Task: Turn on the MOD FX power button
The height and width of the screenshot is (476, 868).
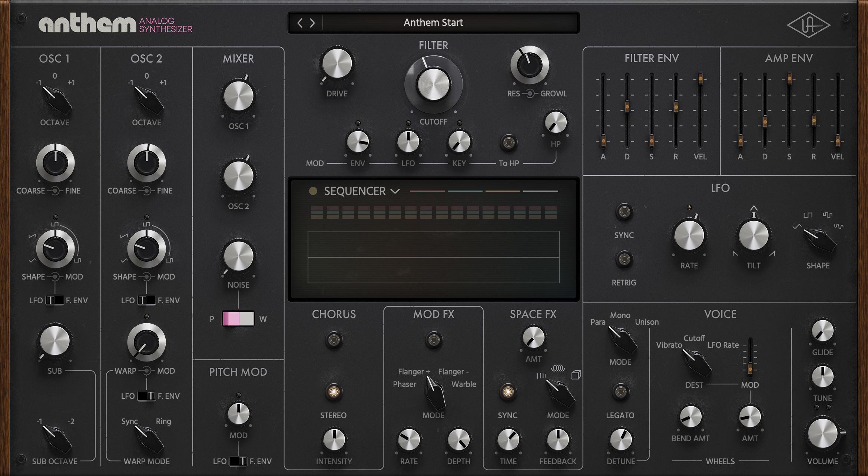Action: (x=434, y=340)
